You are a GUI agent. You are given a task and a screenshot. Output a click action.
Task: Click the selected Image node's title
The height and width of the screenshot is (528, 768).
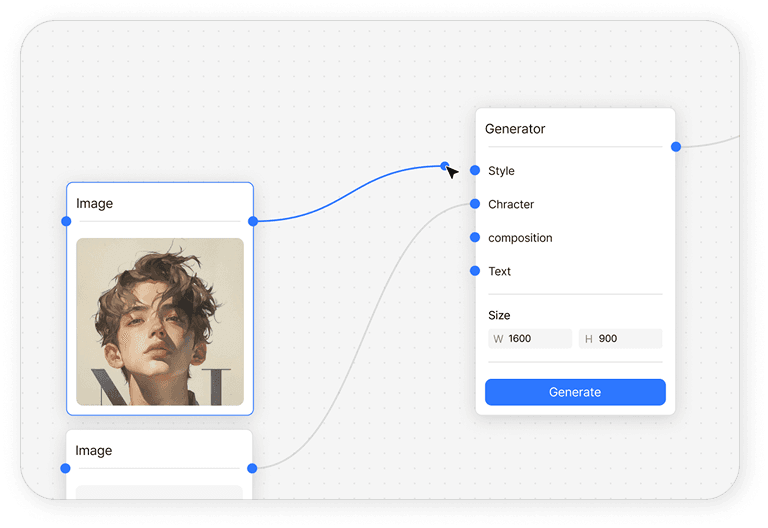pyautogui.click(x=95, y=203)
